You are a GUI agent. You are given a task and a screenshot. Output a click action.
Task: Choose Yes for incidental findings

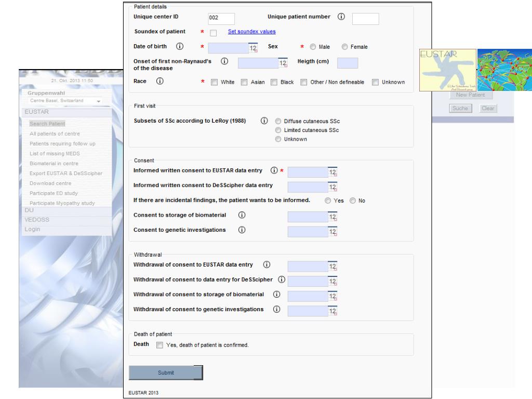pyautogui.click(x=328, y=201)
